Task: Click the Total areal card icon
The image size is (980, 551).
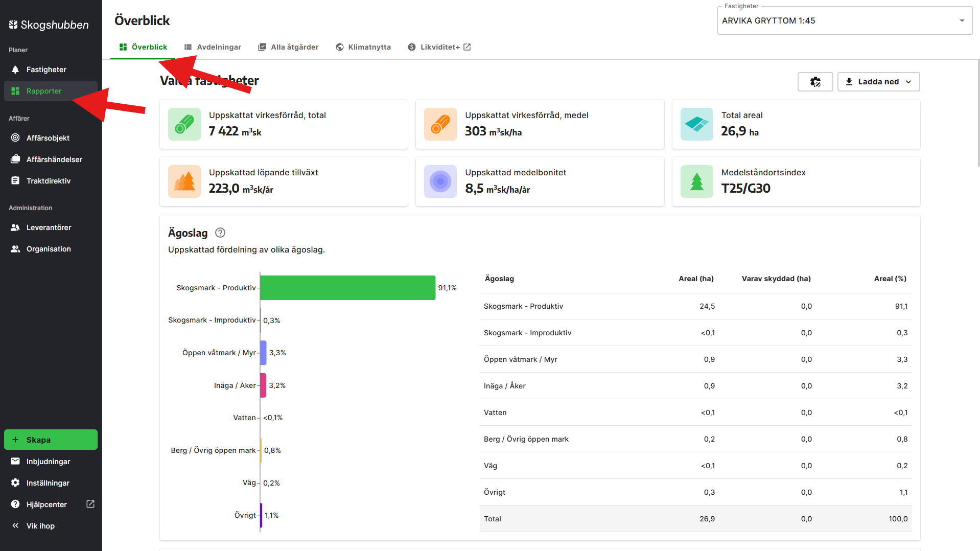Action: click(696, 124)
